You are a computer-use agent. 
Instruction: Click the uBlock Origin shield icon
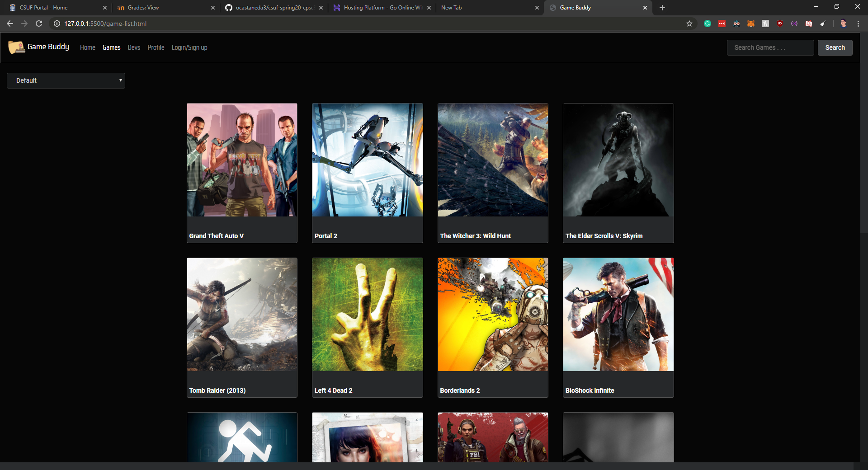pyautogui.click(x=780, y=23)
